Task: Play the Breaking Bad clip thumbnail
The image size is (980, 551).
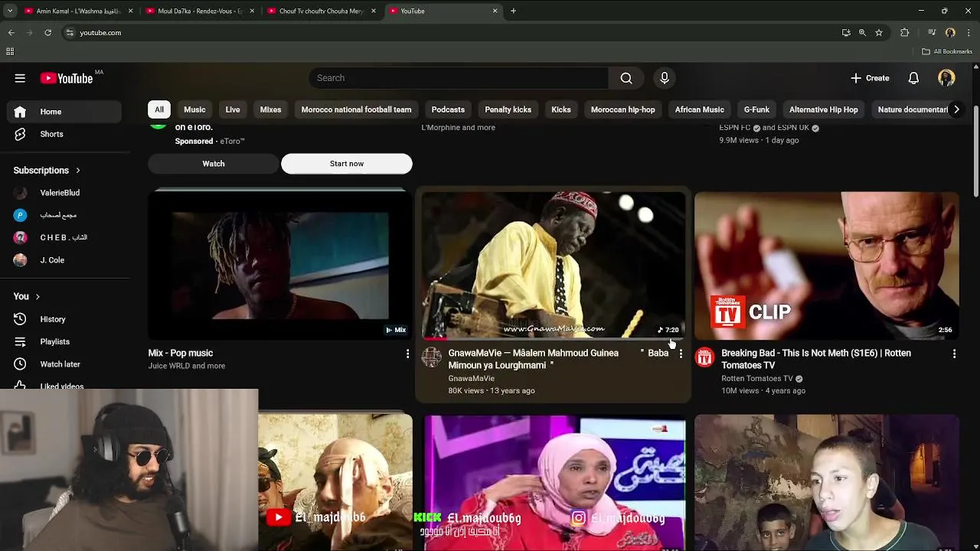Action: click(x=827, y=265)
